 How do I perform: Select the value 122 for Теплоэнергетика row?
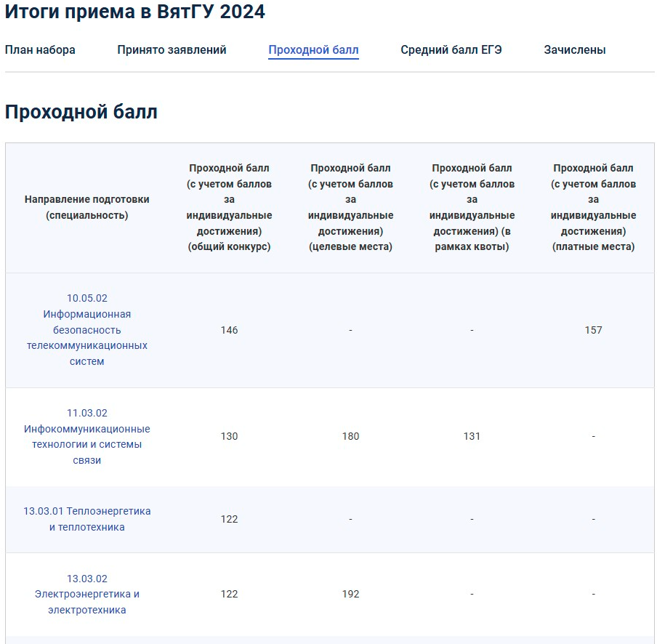(x=229, y=519)
